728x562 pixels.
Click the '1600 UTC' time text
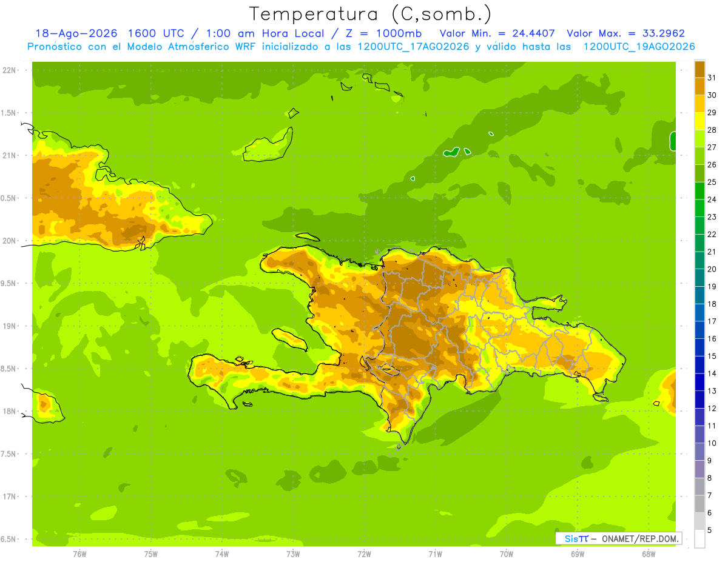pos(157,33)
